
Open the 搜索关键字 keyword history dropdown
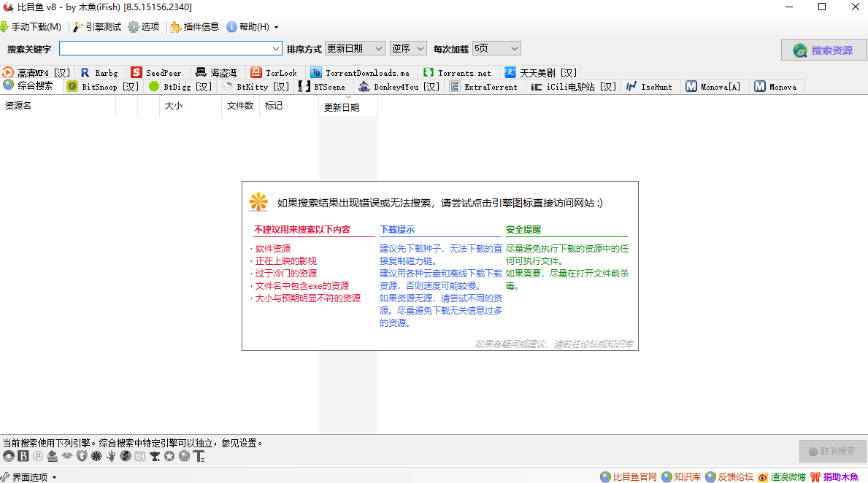(x=276, y=49)
